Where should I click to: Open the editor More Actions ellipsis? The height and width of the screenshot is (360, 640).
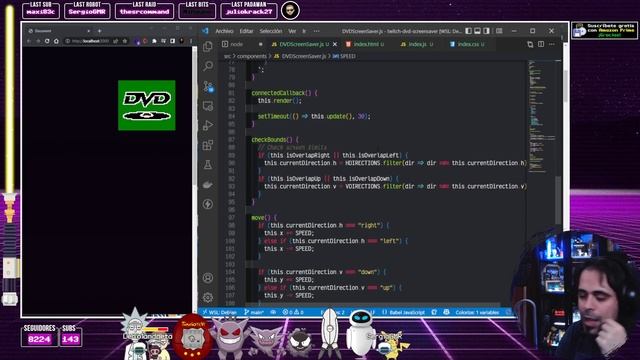pyautogui.click(x=552, y=44)
